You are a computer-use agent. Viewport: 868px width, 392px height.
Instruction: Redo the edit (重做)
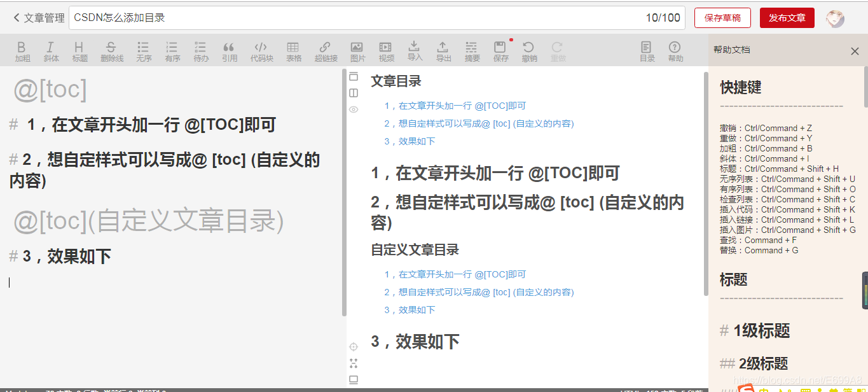(558, 52)
